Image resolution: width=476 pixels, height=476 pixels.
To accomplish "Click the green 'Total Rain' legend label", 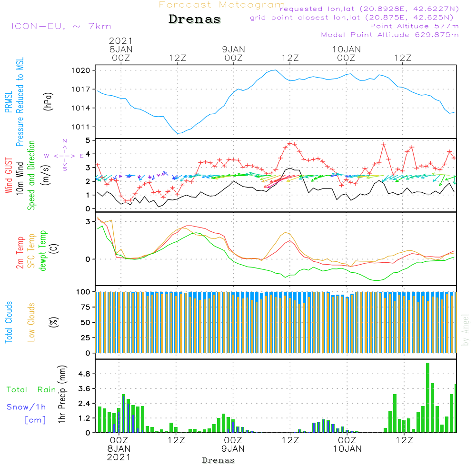I will pyautogui.click(x=31, y=390).
